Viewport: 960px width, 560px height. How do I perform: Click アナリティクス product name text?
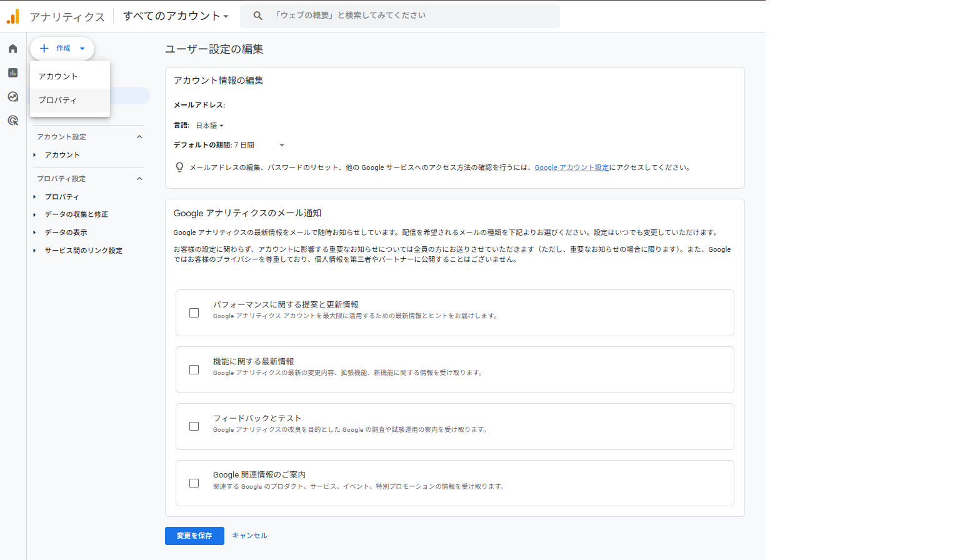(x=67, y=17)
